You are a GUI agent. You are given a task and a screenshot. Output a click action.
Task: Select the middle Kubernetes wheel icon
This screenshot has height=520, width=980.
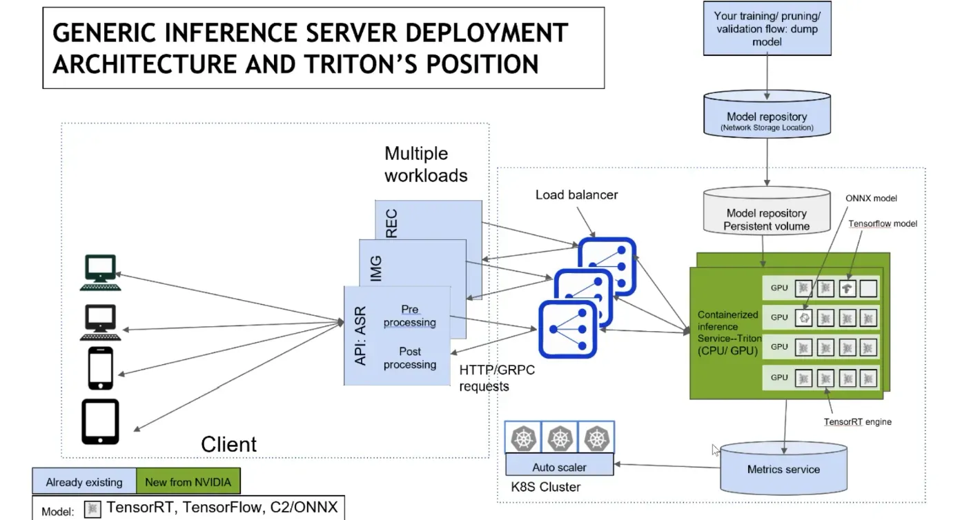click(x=560, y=437)
